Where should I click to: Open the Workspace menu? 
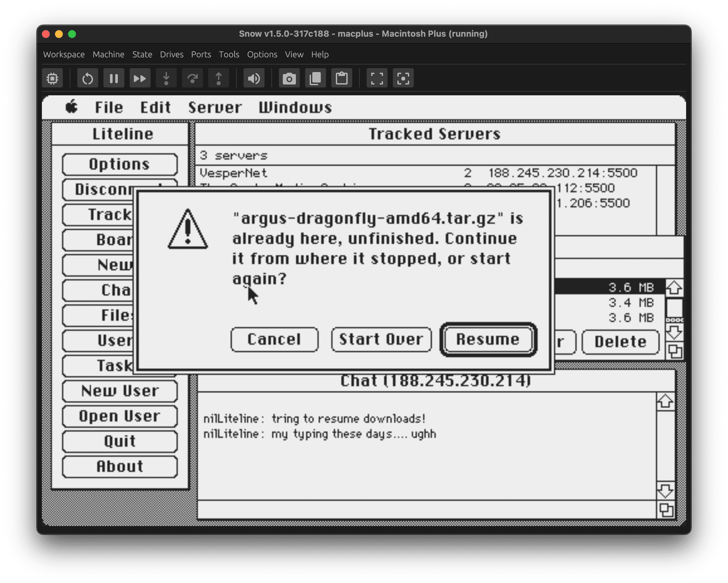[x=64, y=54]
